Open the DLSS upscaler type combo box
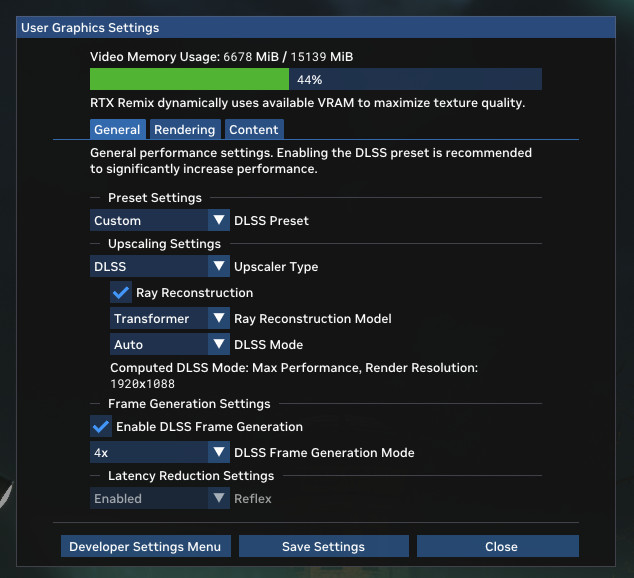 point(160,266)
